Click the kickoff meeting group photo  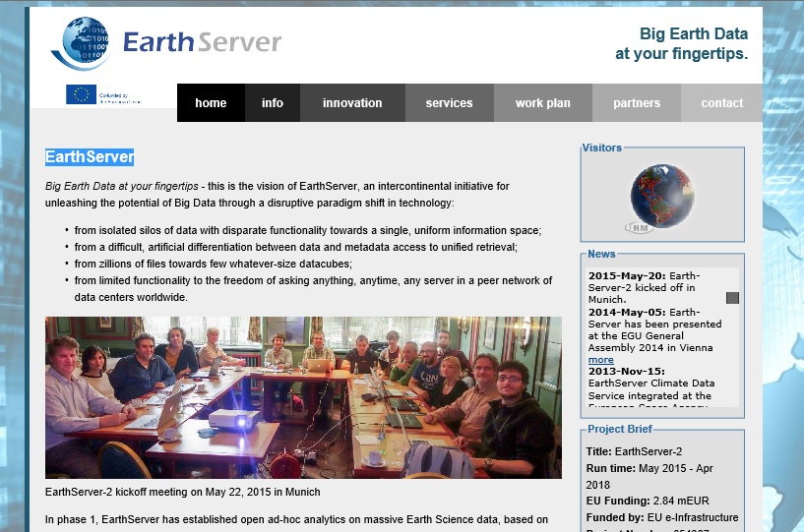303,397
